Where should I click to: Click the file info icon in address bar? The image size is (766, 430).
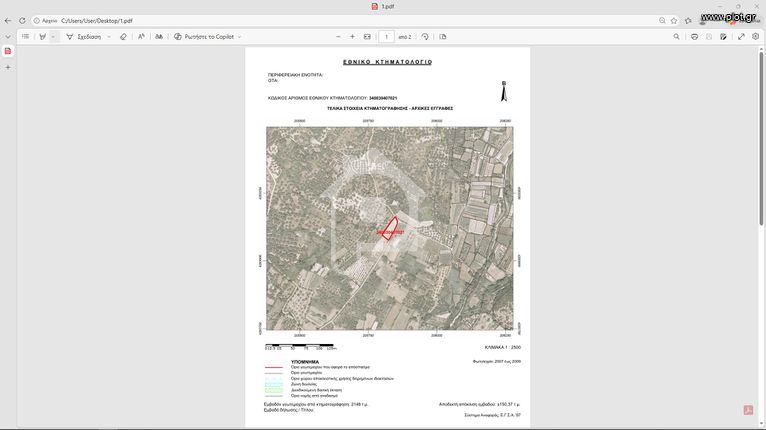coord(37,21)
